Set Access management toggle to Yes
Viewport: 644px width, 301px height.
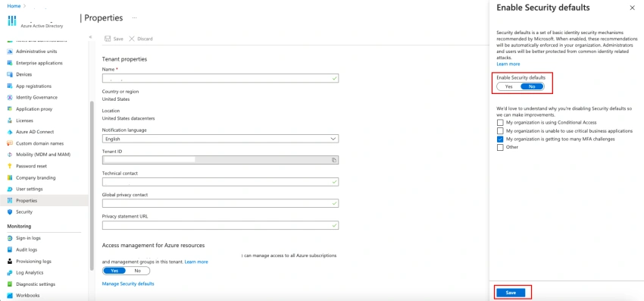pos(114,271)
